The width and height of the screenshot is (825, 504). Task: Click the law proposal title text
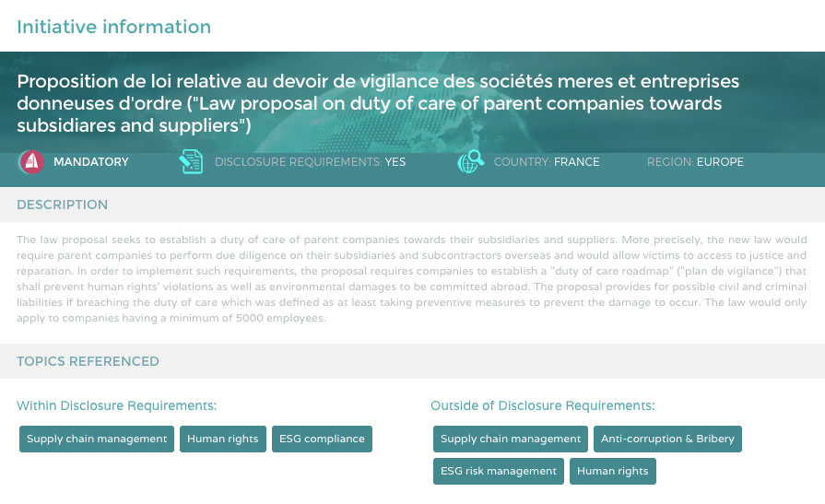[378, 103]
